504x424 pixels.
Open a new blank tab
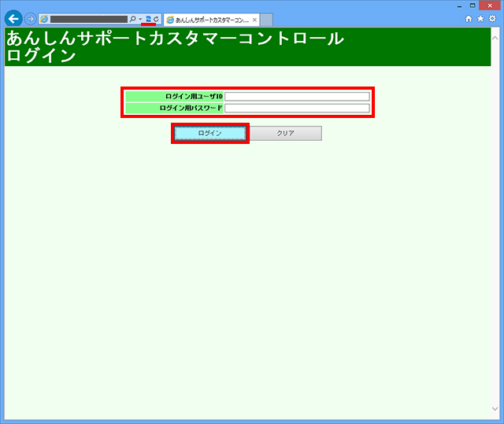pyautogui.click(x=266, y=20)
